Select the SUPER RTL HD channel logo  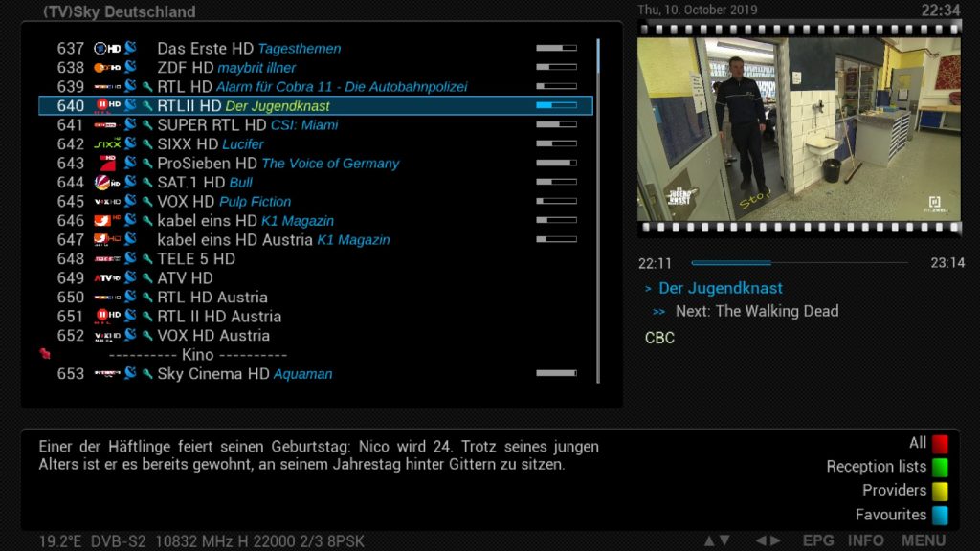pos(107,125)
